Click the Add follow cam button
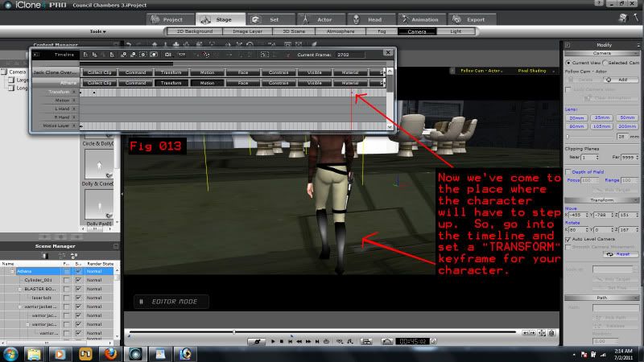Screen dimensions: 644x362 (619, 80)
